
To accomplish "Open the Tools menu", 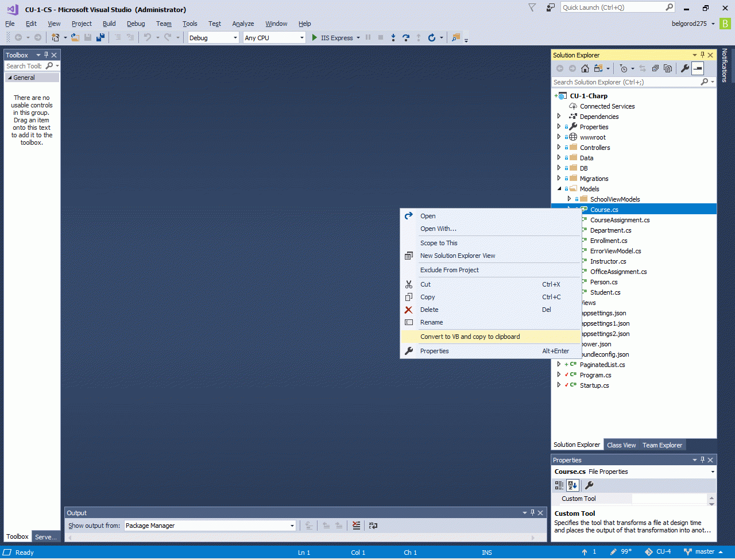I will coord(190,24).
